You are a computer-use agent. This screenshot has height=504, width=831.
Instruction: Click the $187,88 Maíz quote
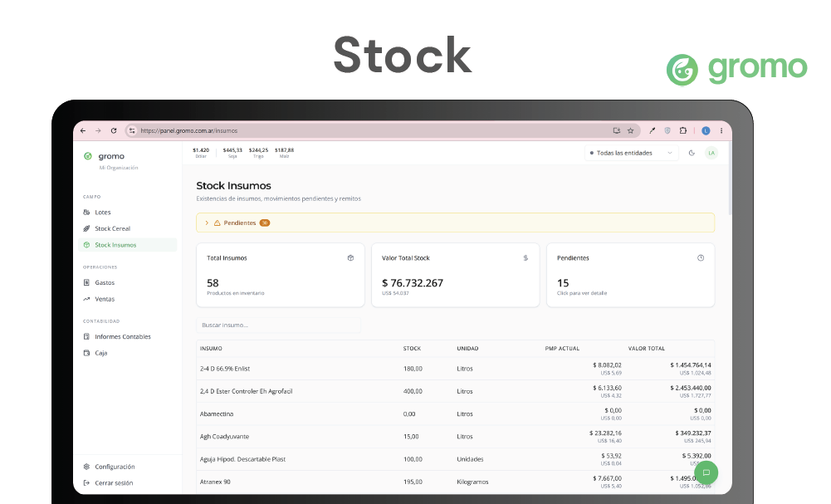coord(284,153)
